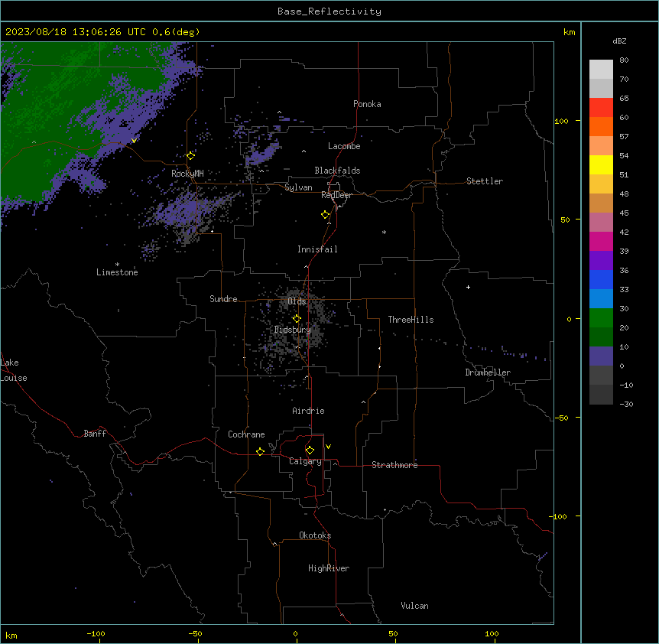Click the green 20-30 dBZ legend swatch
The height and width of the screenshot is (644, 659).
601,318
